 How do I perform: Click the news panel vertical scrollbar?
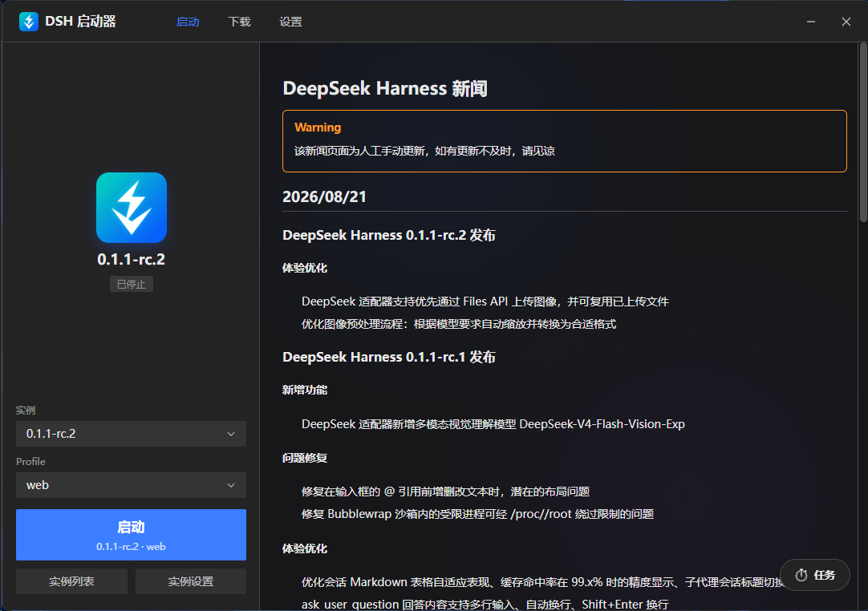pos(863,133)
